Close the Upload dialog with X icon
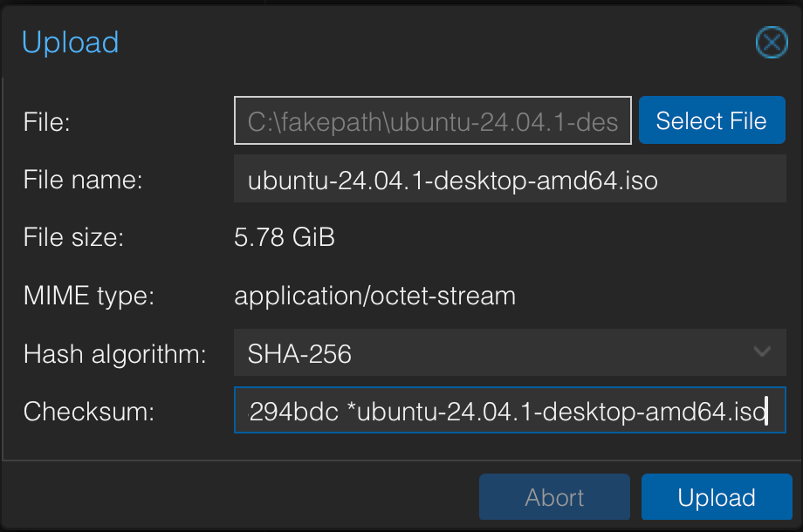The image size is (803, 532). 771,43
